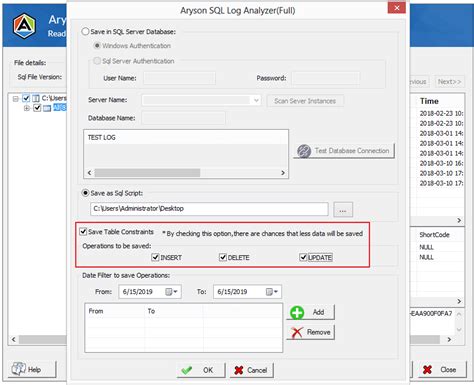Select Sql Server Authentication radio button

point(97,61)
